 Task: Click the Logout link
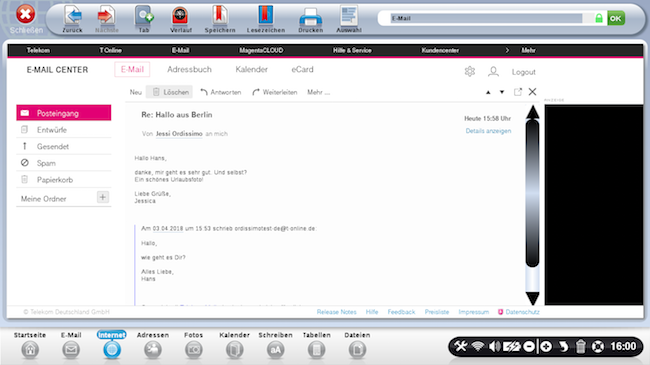pyautogui.click(x=524, y=72)
